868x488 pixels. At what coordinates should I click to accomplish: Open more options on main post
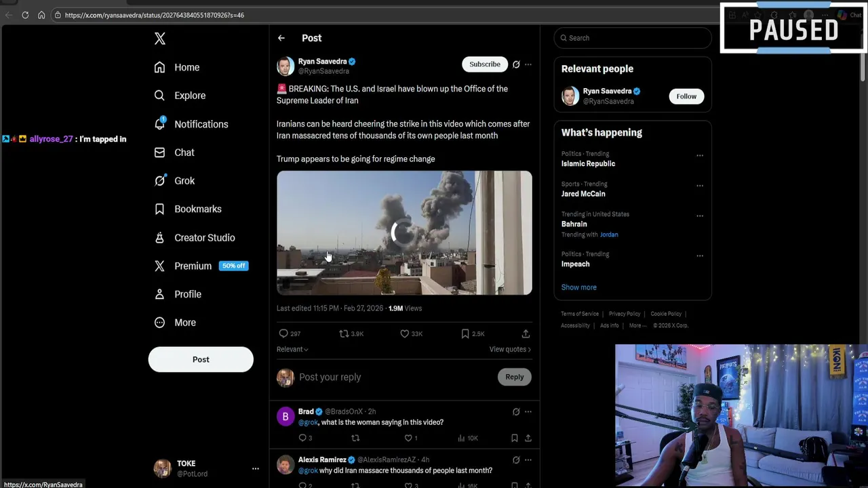point(528,64)
